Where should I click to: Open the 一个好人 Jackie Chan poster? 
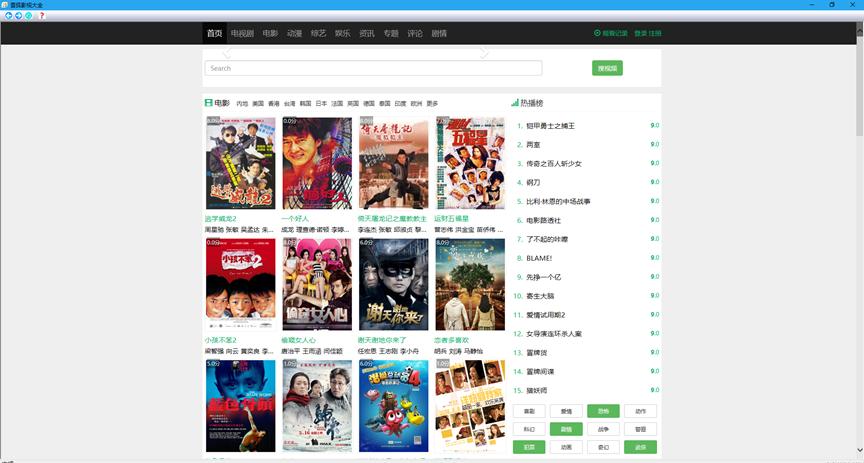(317, 163)
